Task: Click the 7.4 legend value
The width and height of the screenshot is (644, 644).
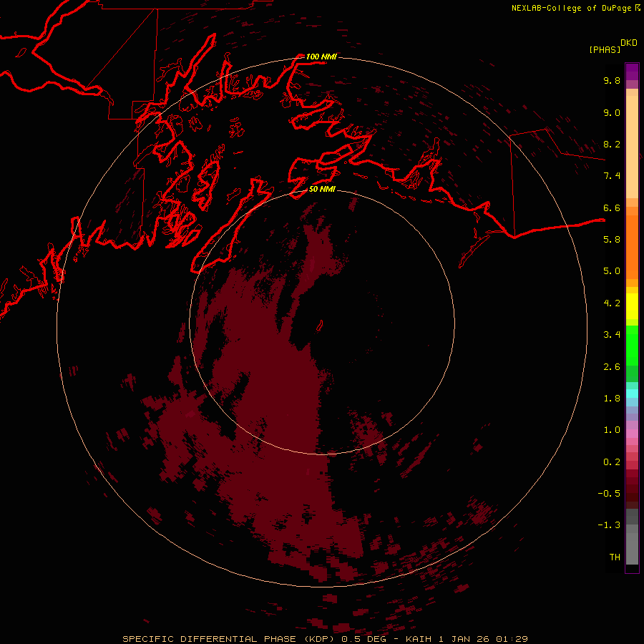Action: point(612,176)
